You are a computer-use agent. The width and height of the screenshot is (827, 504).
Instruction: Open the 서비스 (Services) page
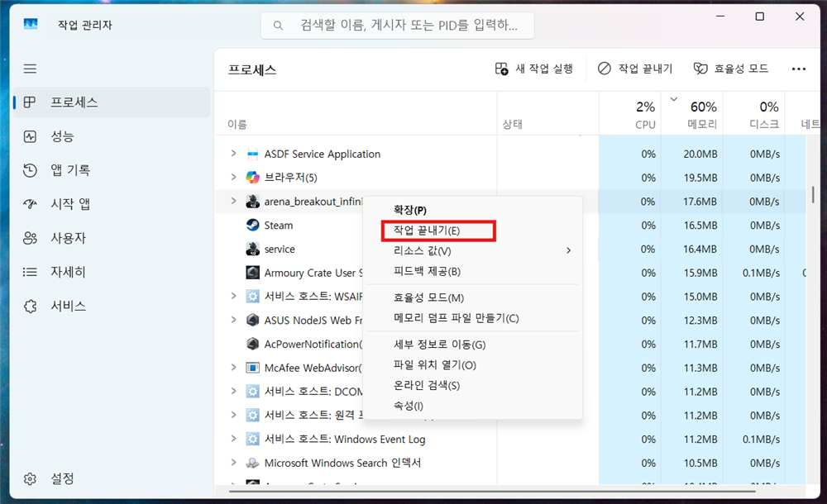(x=112, y=307)
